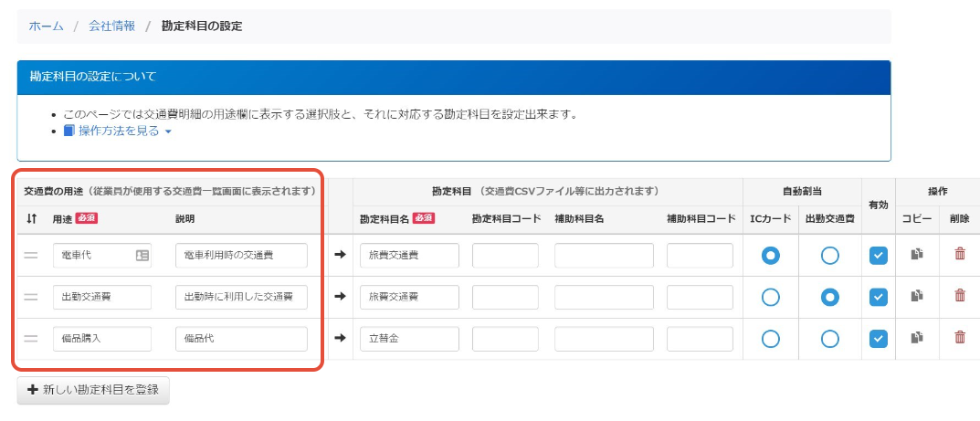Edit 出勤時に利用した交通費 description field
The width and height of the screenshot is (980, 421).
click(x=241, y=298)
